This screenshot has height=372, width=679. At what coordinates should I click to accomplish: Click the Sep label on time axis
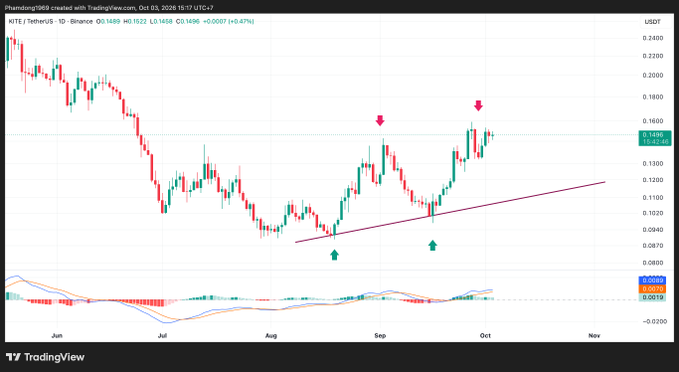click(x=380, y=336)
